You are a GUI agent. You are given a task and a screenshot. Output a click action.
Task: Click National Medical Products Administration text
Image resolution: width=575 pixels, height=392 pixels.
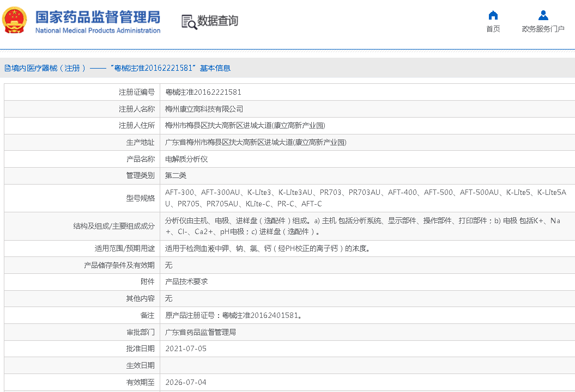98,30
